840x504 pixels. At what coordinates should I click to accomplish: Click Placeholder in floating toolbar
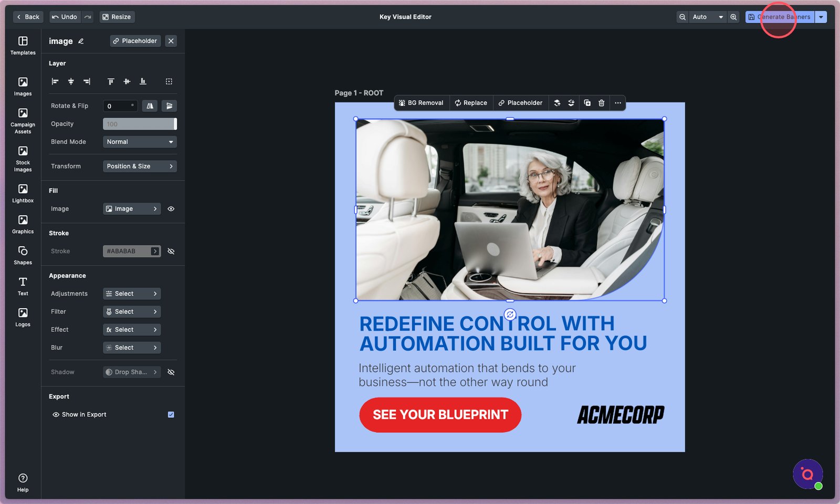520,103
